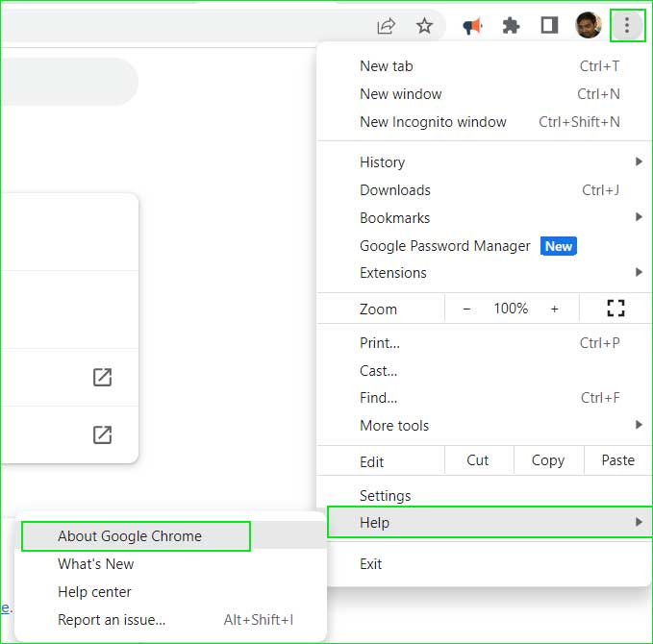Click the three-dot Chrome menu button
The width and height of the screenshot is (653, 644).
pyautogui.click(x=627, y=25)
